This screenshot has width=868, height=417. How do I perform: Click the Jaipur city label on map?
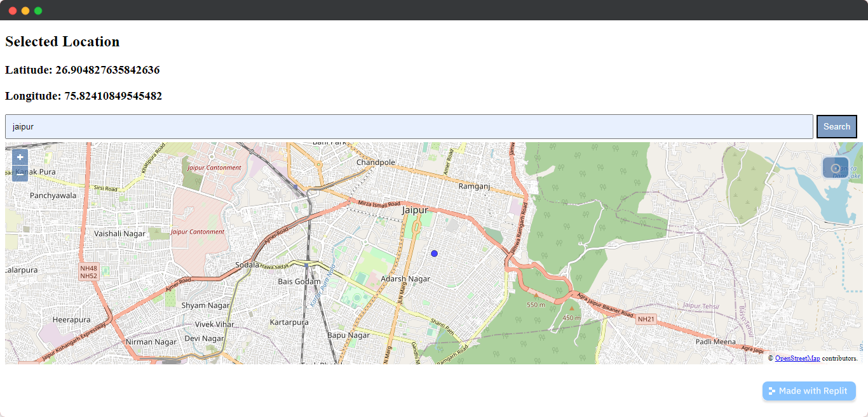click(x=415, y=209)
